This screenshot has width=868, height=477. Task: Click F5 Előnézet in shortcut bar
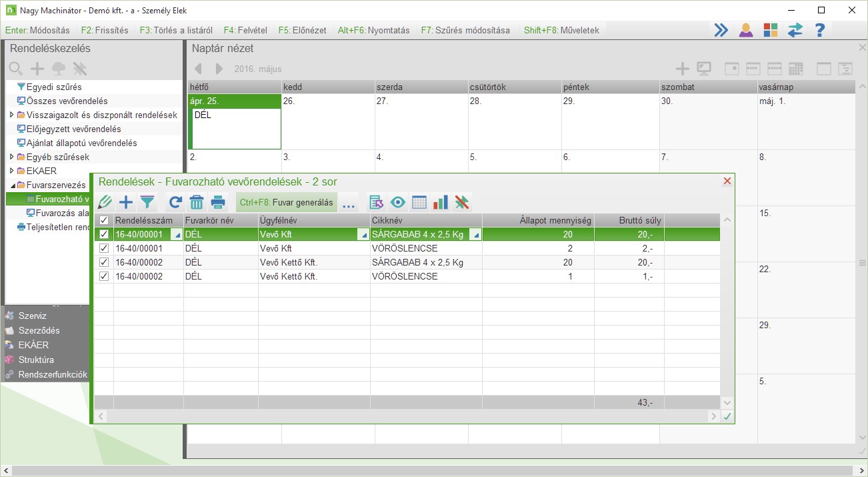303,30
